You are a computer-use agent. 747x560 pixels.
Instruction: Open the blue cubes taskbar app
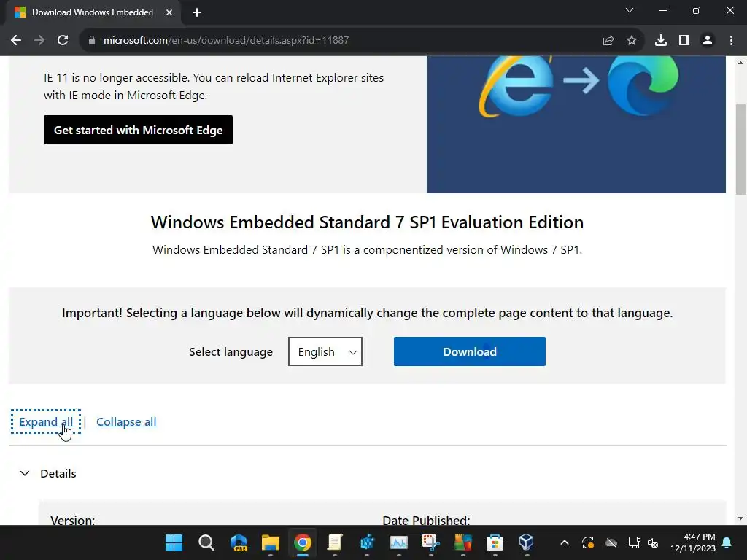367,542
